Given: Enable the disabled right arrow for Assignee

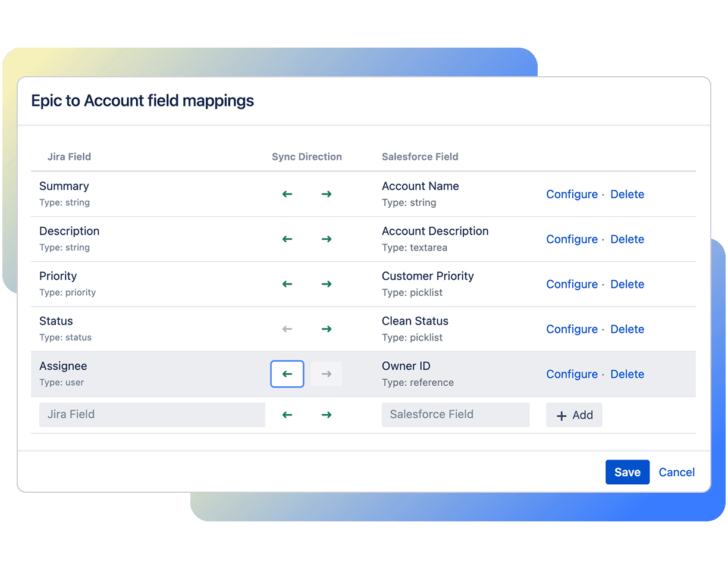Looking at the screenshot, I should 326,374.
